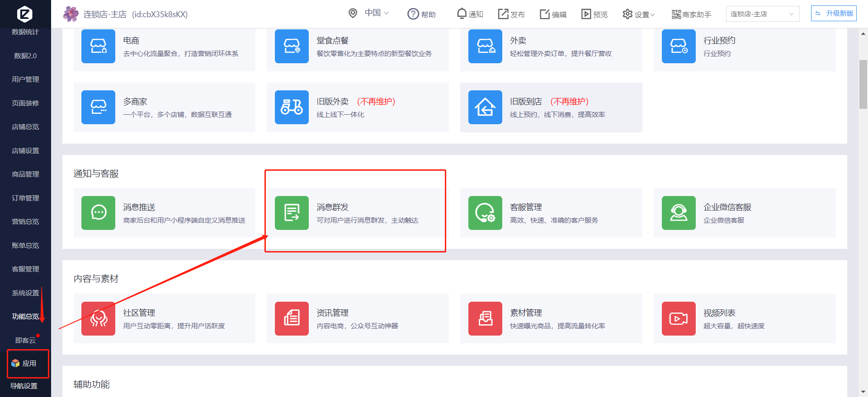Click the 内容与素材 section heading
Viewport: 868px width, 397px height.
point(96,279)
